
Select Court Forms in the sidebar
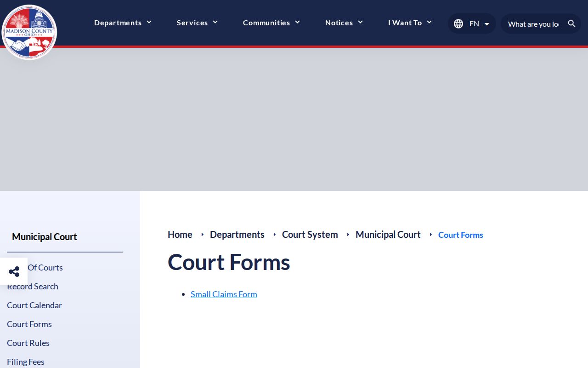[29, 324]
